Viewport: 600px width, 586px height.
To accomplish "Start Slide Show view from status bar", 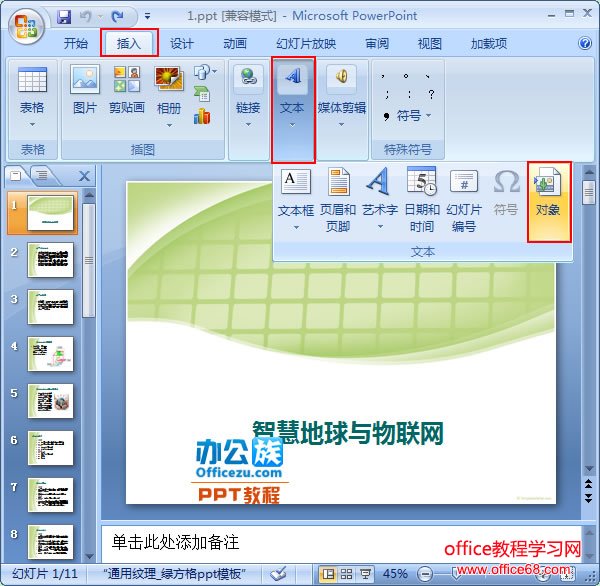I will click(x=365, y=574).
